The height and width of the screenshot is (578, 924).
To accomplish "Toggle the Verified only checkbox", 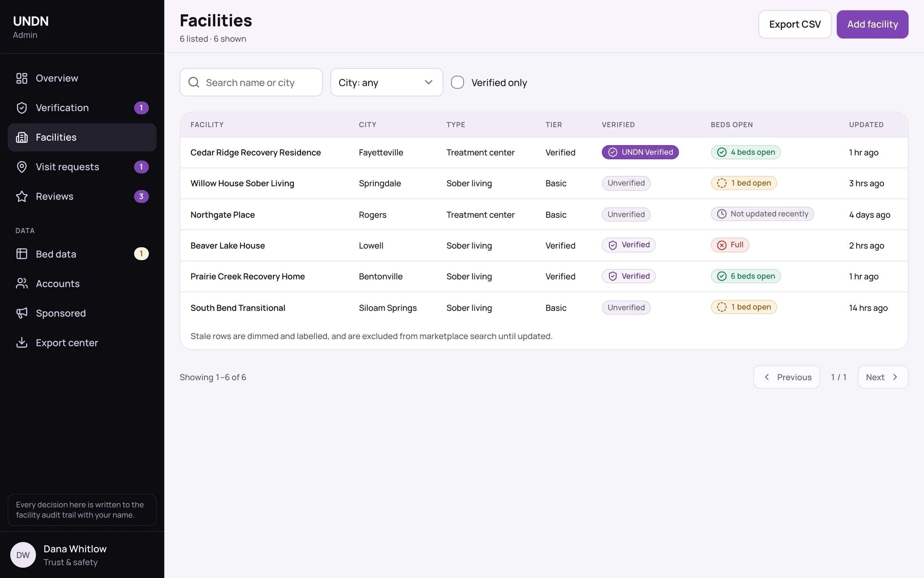I will point(457,82).
